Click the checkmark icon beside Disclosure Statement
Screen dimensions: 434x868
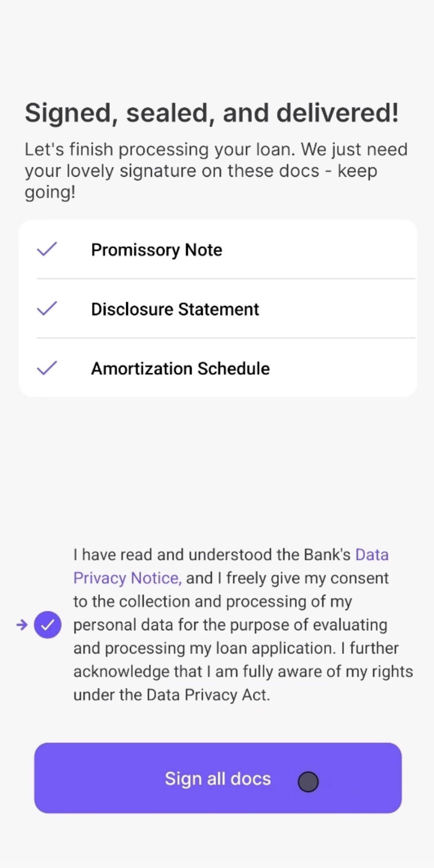point(47,308)
